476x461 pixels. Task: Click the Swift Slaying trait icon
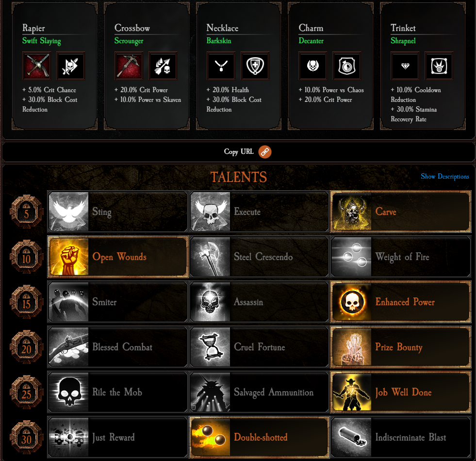pos(70,66)
